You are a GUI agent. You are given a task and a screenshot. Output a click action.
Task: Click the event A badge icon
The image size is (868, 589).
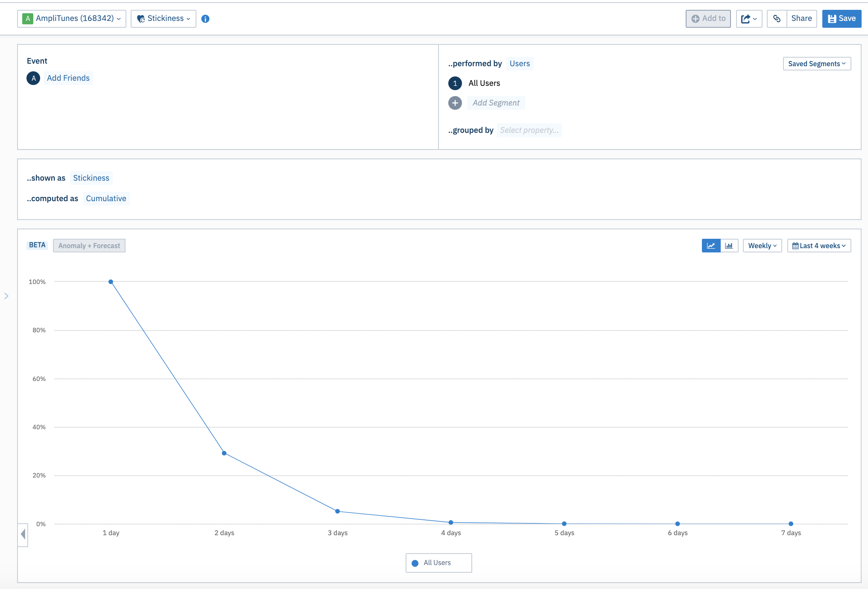pos(33,78)
